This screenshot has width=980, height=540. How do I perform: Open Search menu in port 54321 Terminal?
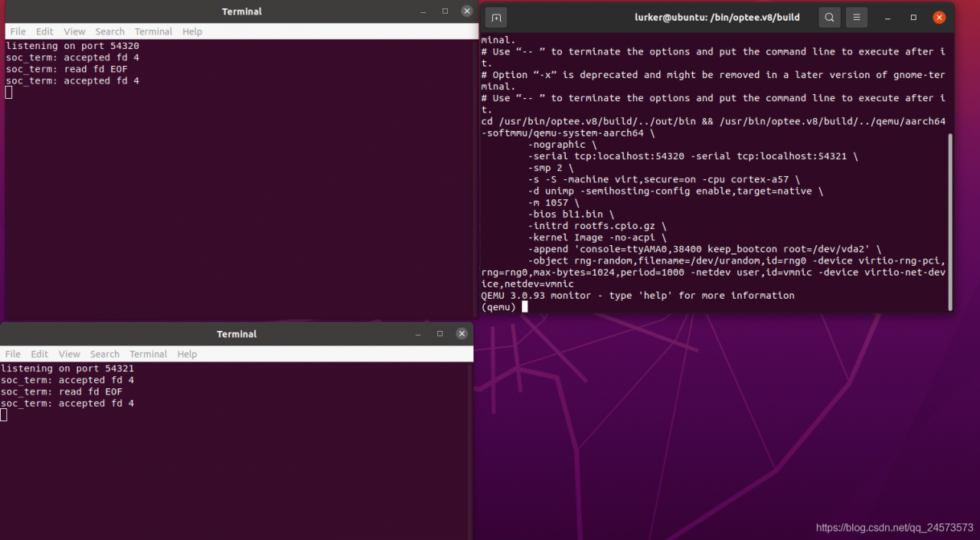click(105, 354)
